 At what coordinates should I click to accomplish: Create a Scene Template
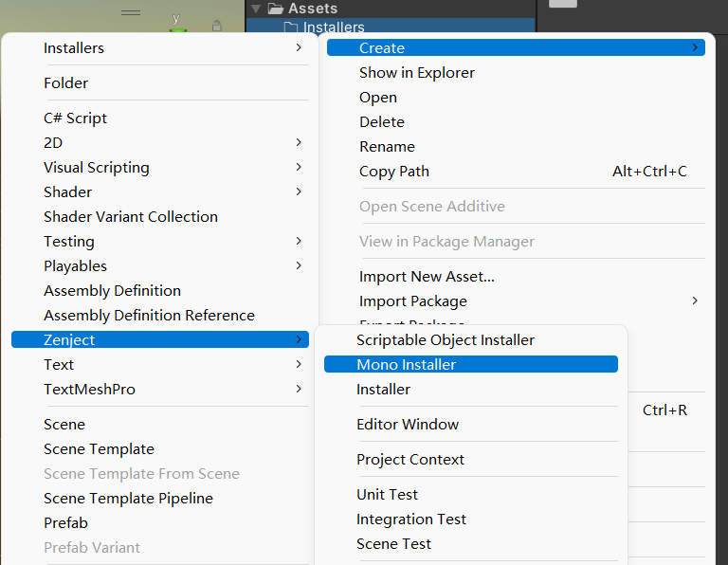pos(159,448)
